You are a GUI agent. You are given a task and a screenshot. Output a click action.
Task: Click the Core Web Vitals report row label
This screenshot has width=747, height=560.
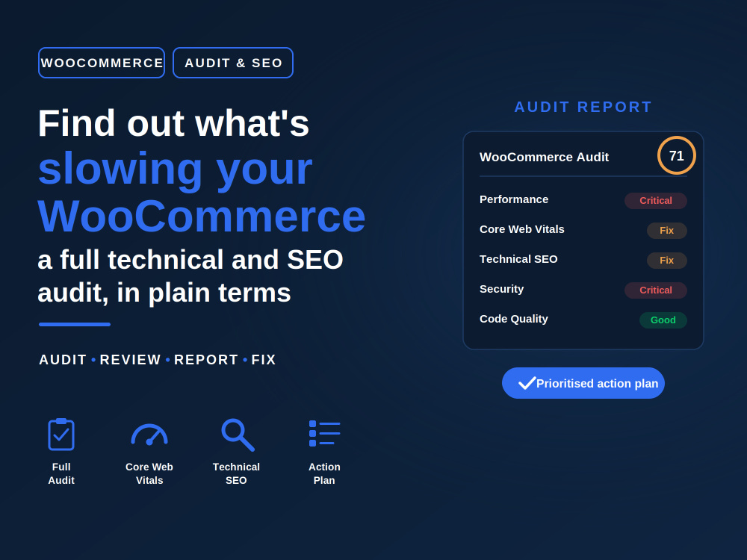point(521,229)
